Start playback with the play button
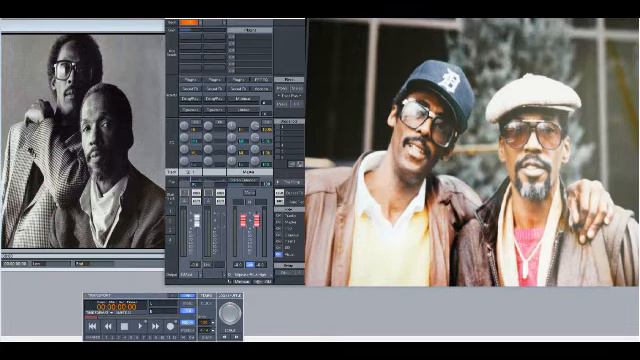This screenshot has height=360, width=640. click(140, 327)
